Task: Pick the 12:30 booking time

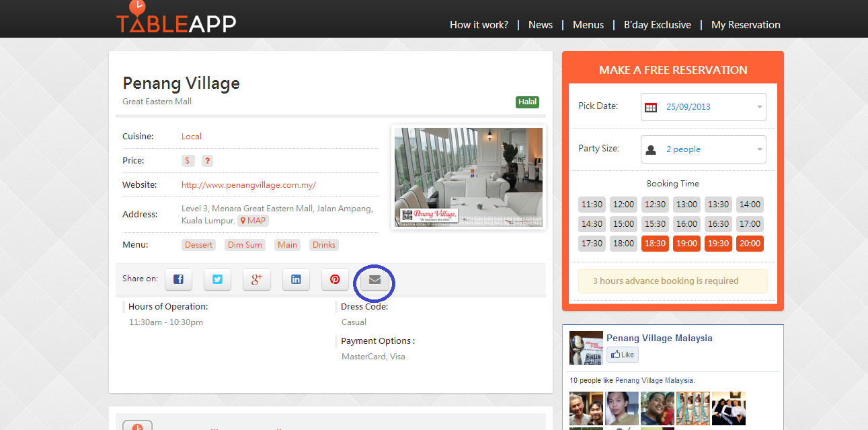Action: click(x=655, y=205)
